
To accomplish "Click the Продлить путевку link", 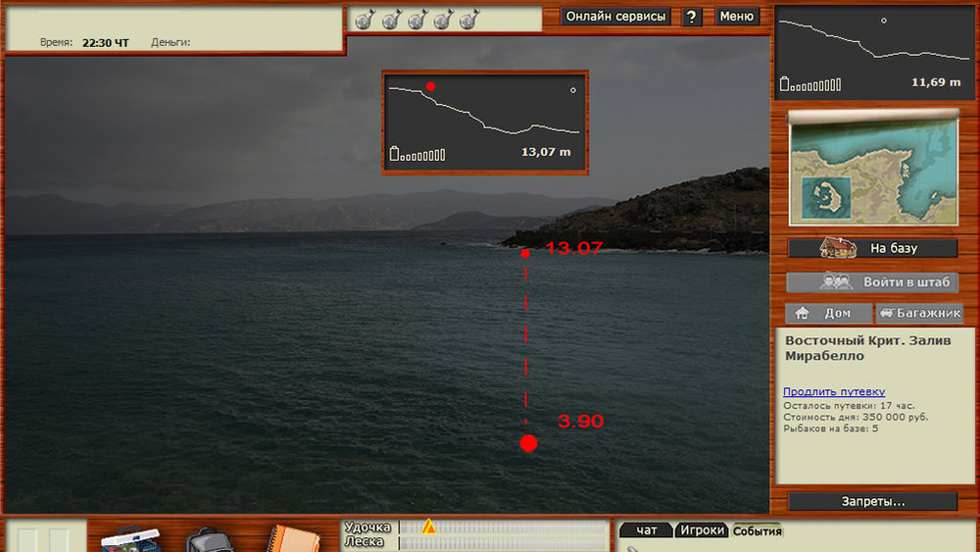I will click(834, 391).
